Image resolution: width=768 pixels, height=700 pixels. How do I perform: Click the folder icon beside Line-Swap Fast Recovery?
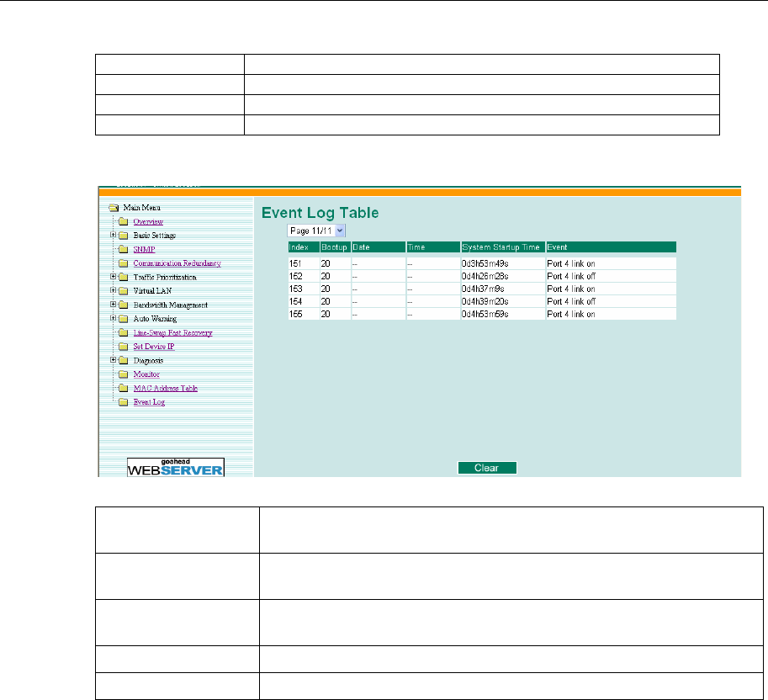(124, 333)
